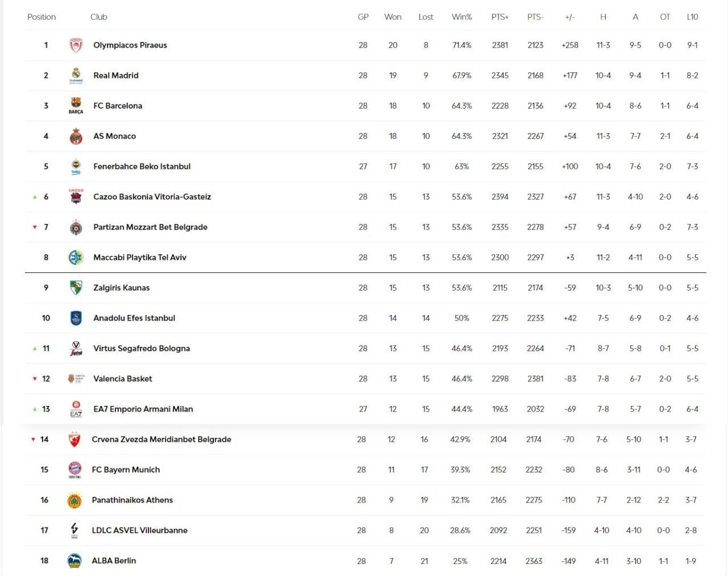Click the Maccabi Playtika Tel Aviv logo
Viewport: 728px width, 581px height.
tap(76, 258)
